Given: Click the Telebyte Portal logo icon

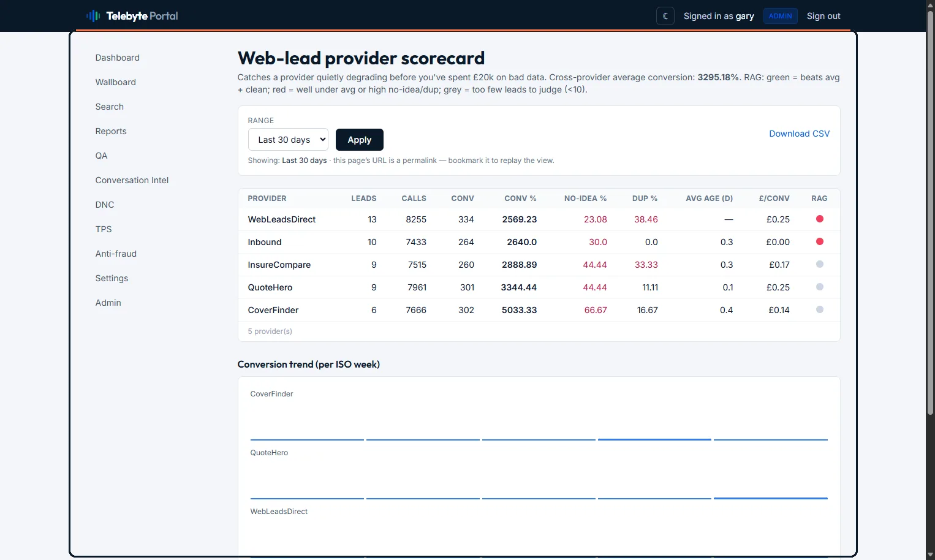Looking at the screenshot, I should click(93, 16).
